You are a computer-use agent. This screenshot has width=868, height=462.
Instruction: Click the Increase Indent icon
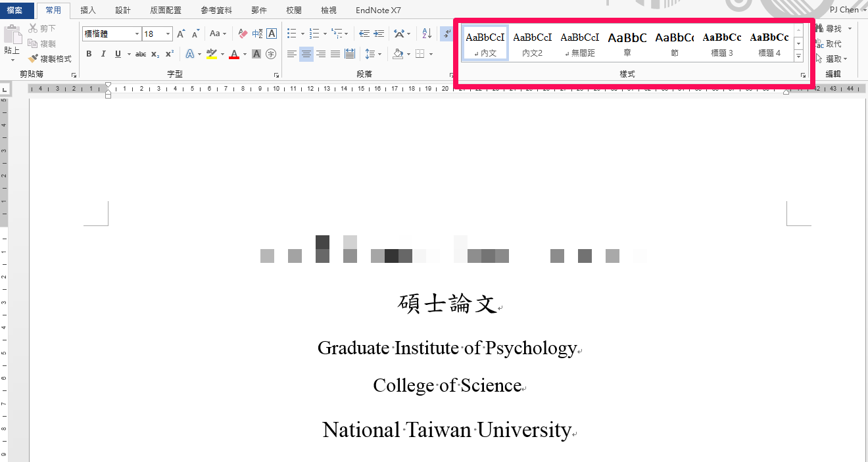tap(379, 34)
